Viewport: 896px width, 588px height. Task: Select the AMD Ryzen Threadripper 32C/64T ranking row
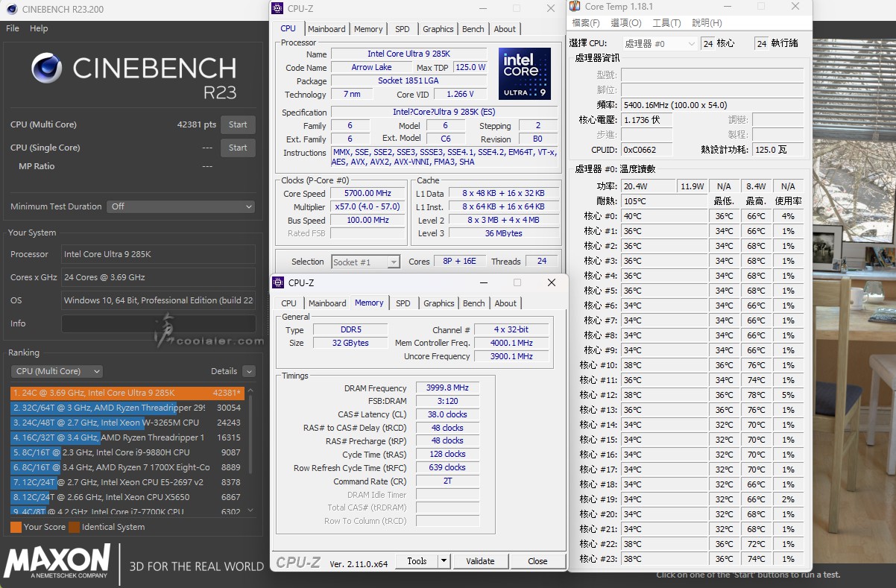coord(127,408)
